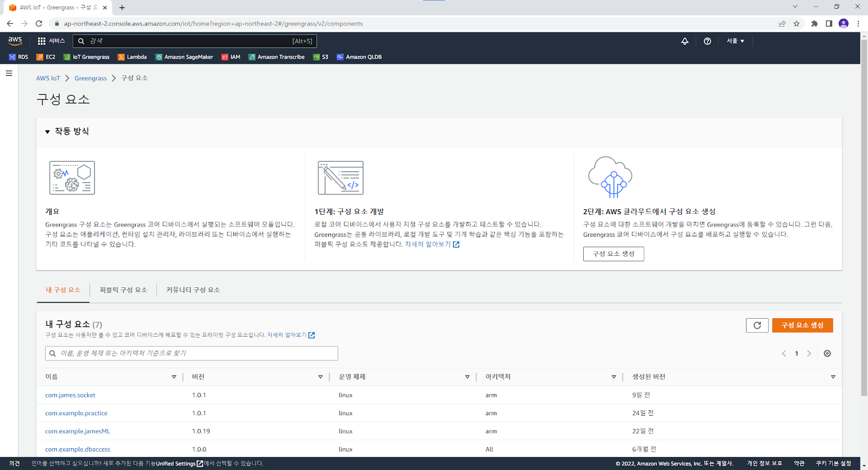This screenshot has height=470, width=868.
Task: Go to next page of components
Action: pos(809,353)
